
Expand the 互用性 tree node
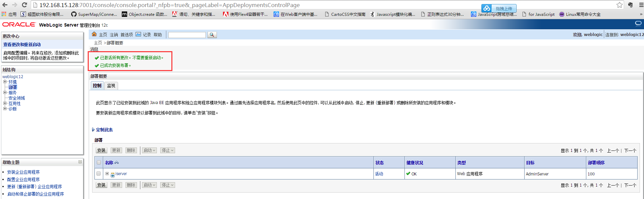(x=5, y=103)
